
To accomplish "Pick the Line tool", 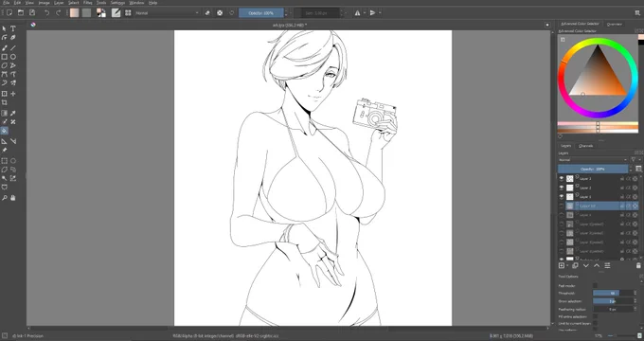I will point(13,47).
